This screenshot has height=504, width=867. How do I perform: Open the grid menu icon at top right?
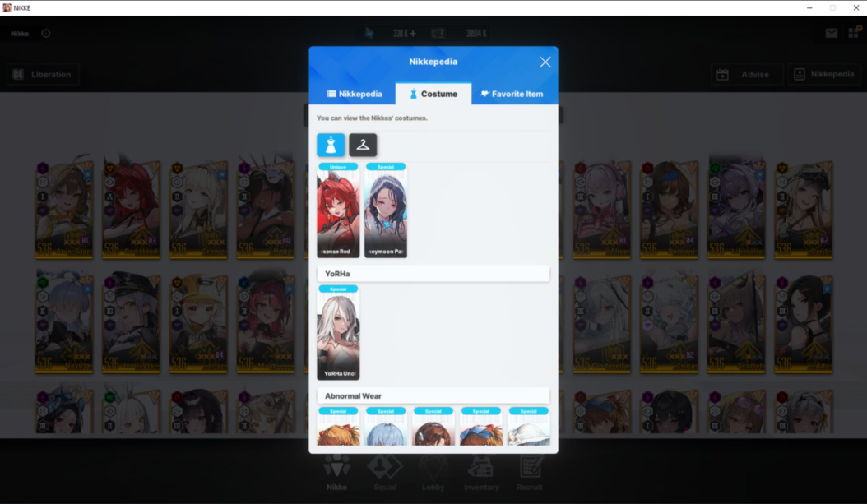click(854, 33)
